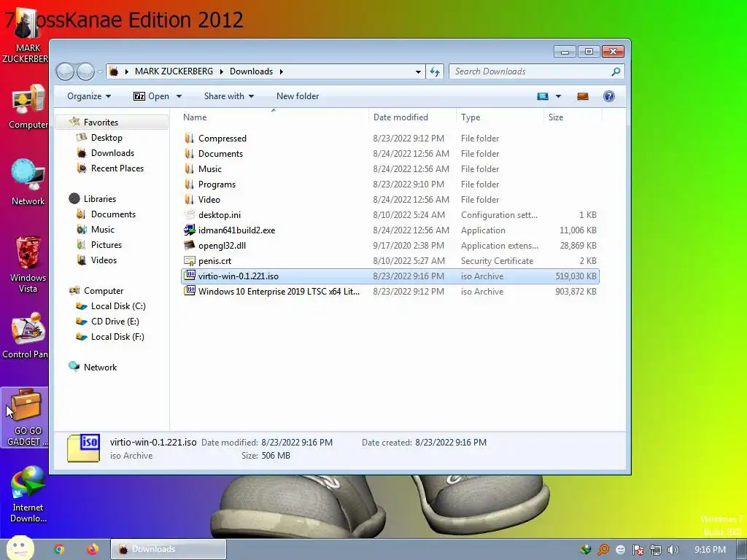The width and height of the screenshot is (747, 560).
Task: Click the blue Help question mark icon
Action: coord(608,96)
